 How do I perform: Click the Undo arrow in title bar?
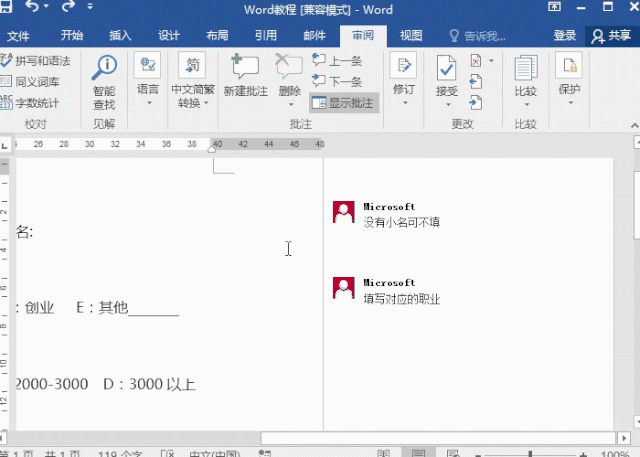coord(33,6)
